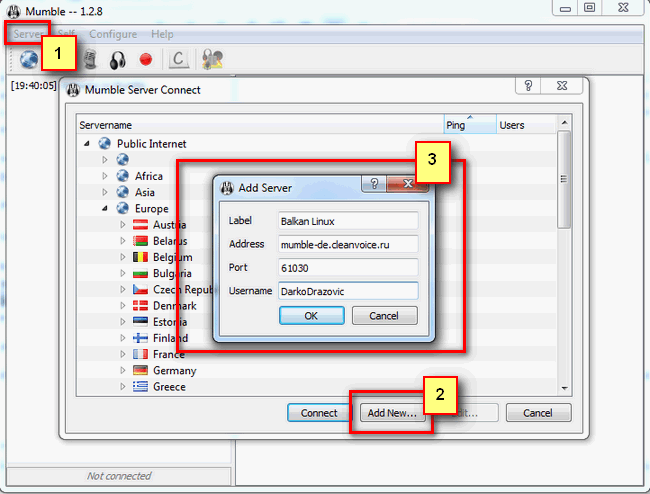The height and width of the screenshot is (494, 650).
Task: Click Connect in the server list window
Action: [x=319, y=413]
